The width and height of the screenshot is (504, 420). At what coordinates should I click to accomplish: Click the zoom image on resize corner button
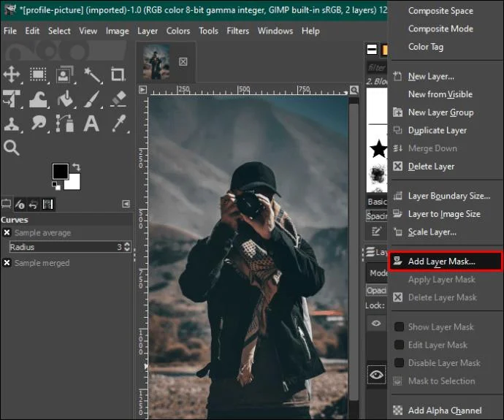pyautogui.click(x=354, y=90)
